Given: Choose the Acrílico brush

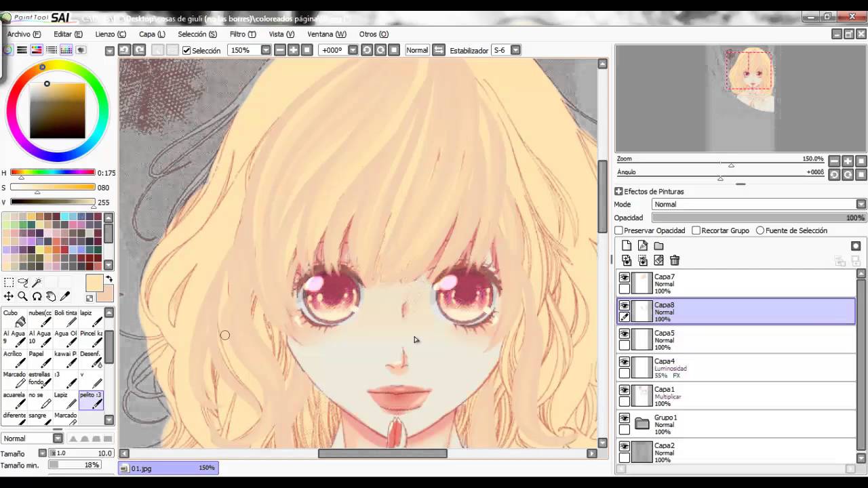Looking at the screenshot, I should coord(15,358).
